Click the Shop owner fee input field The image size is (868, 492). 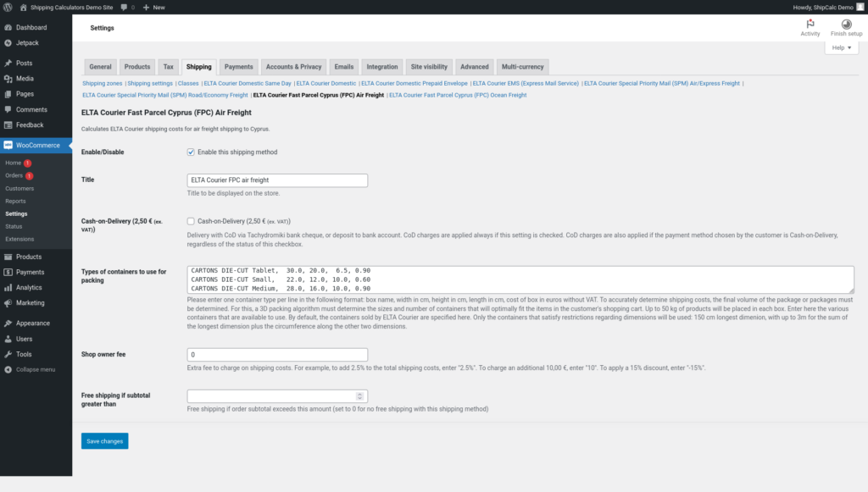coord(277,354)
